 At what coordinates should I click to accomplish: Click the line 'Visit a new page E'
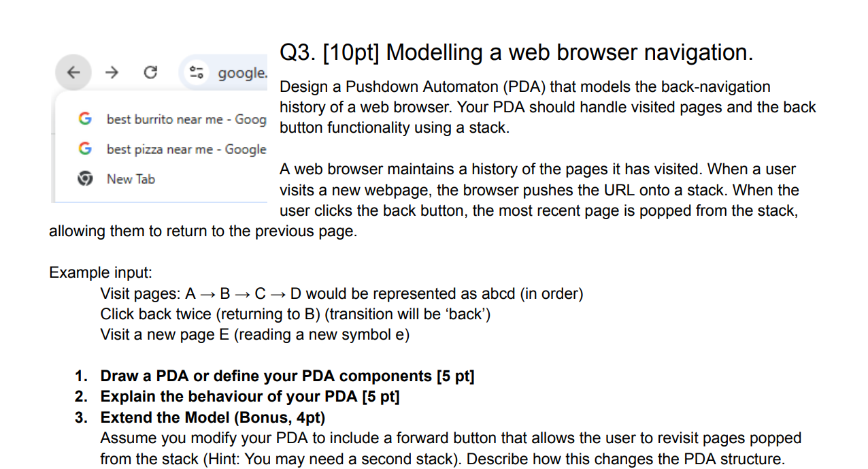[x=254, y=335]
